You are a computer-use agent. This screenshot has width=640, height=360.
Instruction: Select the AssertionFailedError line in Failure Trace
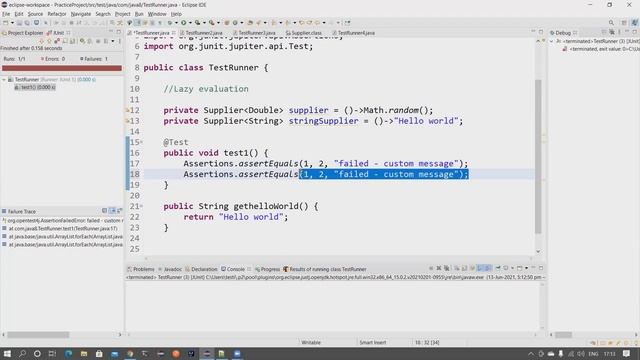pyautogui.click(x=63, y=220)
